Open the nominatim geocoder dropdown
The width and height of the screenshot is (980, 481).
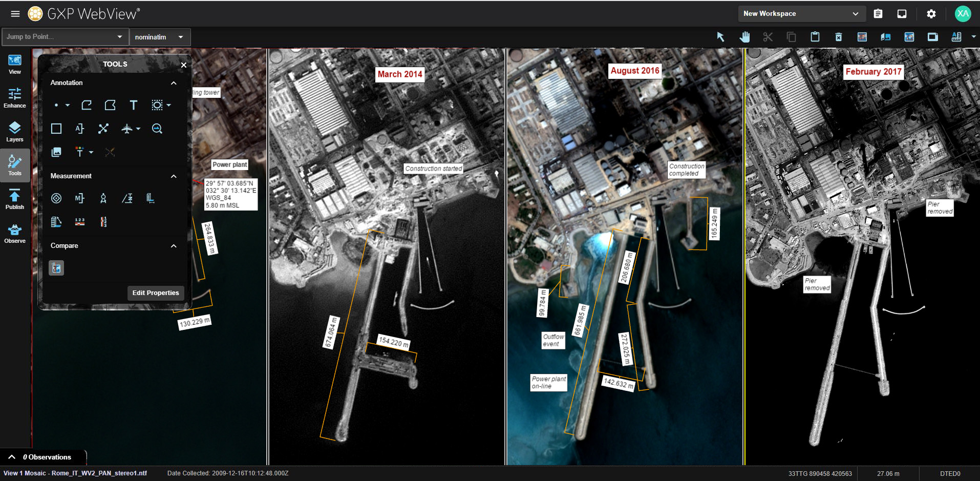click(159, 37)
